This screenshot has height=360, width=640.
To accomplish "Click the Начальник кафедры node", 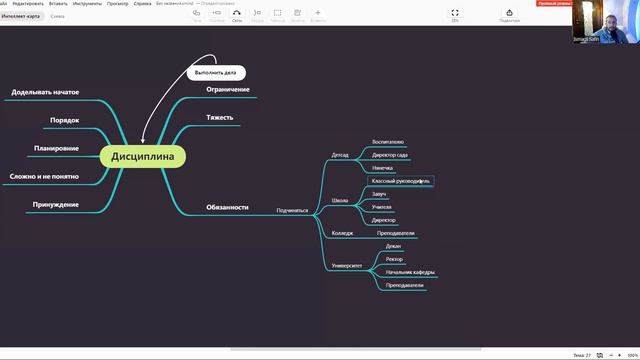I will (x=410, y=273).
